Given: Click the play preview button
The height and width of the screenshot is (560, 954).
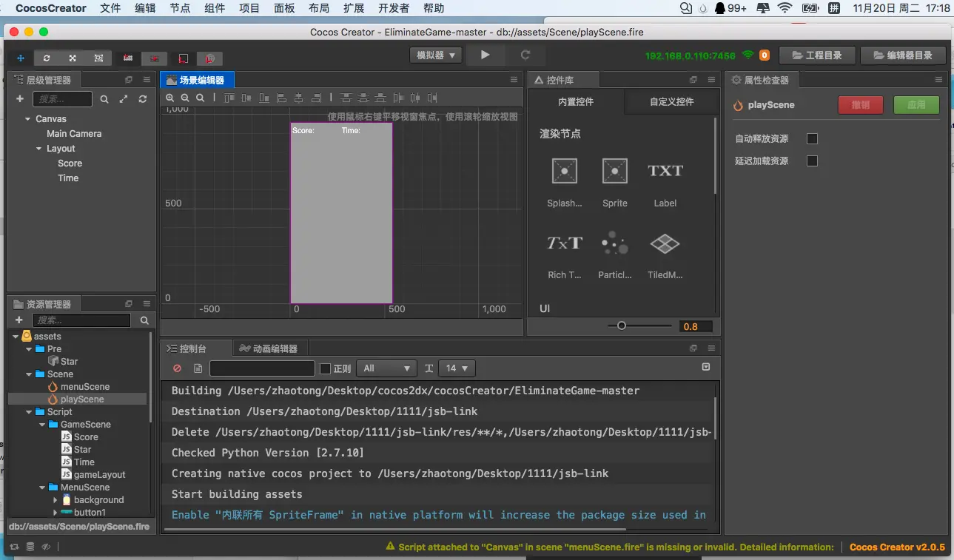Looking at the screenshot, I should pos(485,55).
